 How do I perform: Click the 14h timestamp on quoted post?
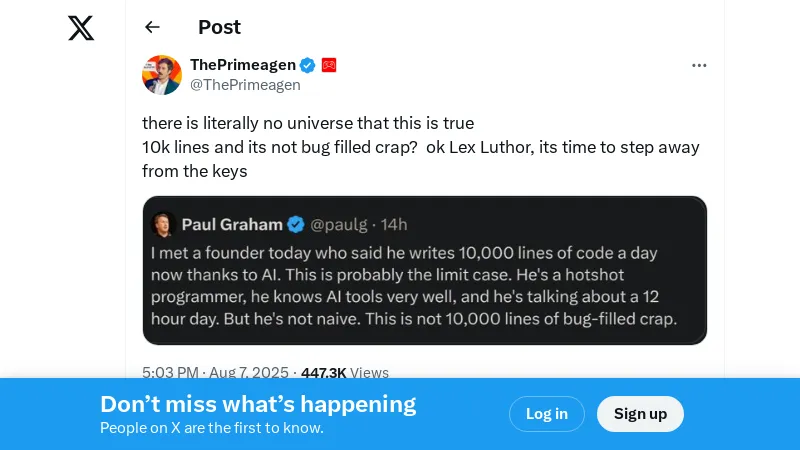(394, 224)
